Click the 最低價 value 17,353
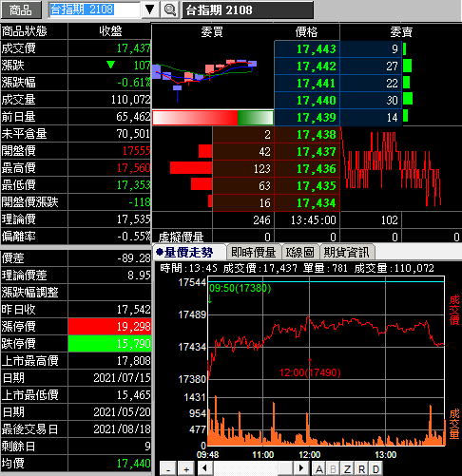 (133, 185)
